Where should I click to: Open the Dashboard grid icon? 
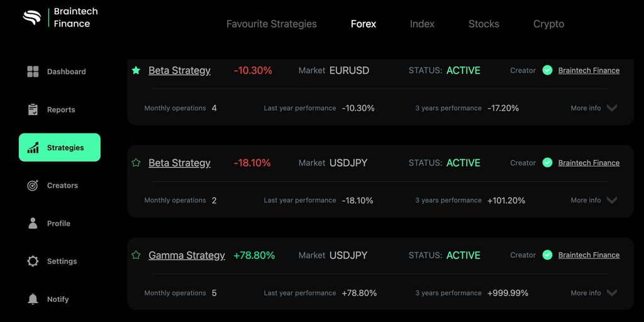(33, 72)
